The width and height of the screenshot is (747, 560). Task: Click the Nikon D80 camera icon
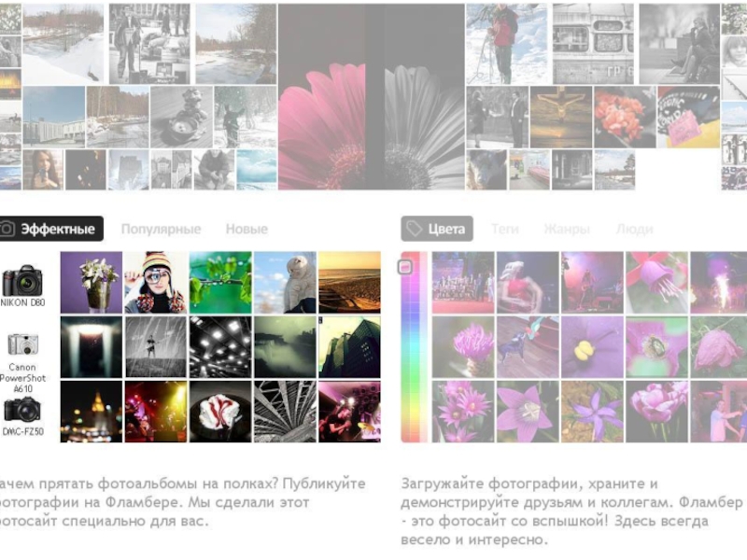click(21, 280)
